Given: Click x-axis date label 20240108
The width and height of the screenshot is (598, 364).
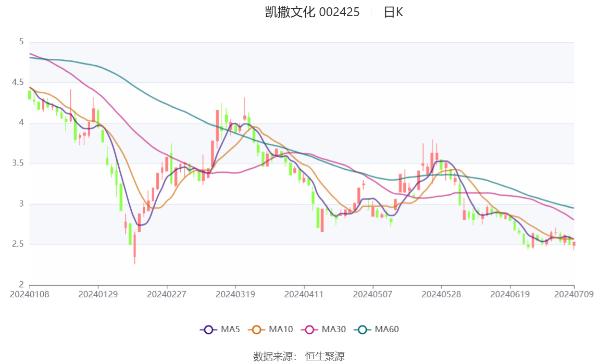Looking at the screenshot, I should coord(29,295).
